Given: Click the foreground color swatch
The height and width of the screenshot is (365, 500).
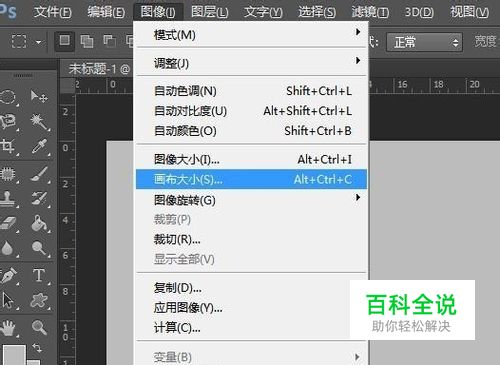Looking at the screenshot, I should [14, 355].
